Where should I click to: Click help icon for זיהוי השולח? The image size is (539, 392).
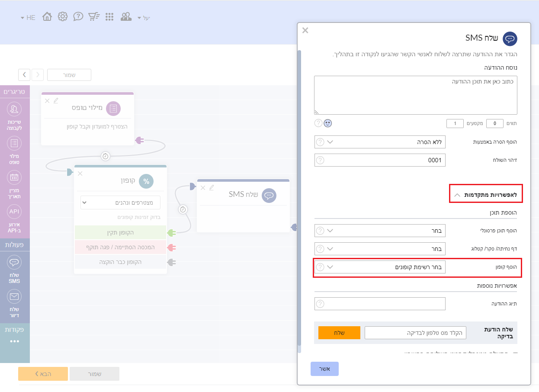coord(320,160)
